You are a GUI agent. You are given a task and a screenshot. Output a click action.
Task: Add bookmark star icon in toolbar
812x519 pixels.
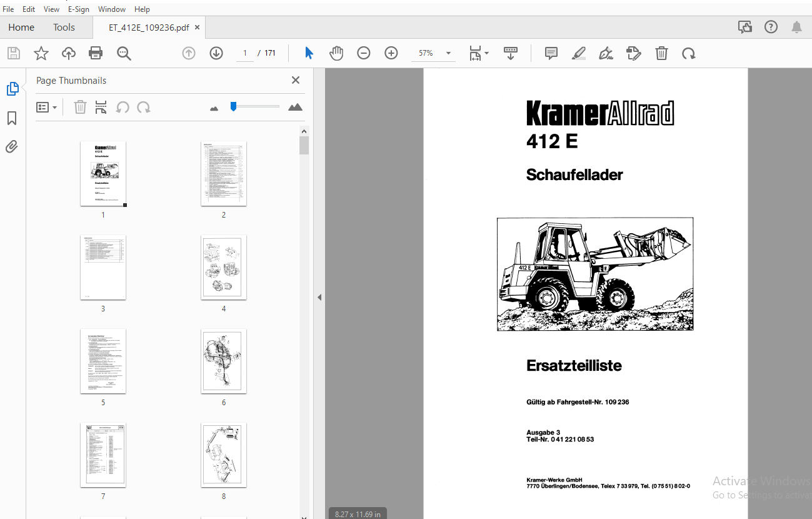pyautogui.click(x=41, y=54)
